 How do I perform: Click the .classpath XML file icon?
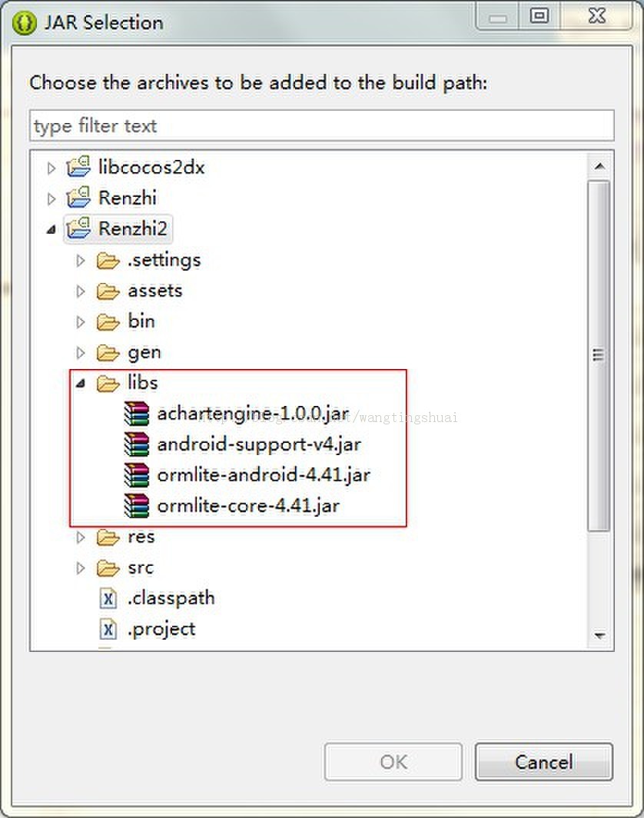click(108, 598)
